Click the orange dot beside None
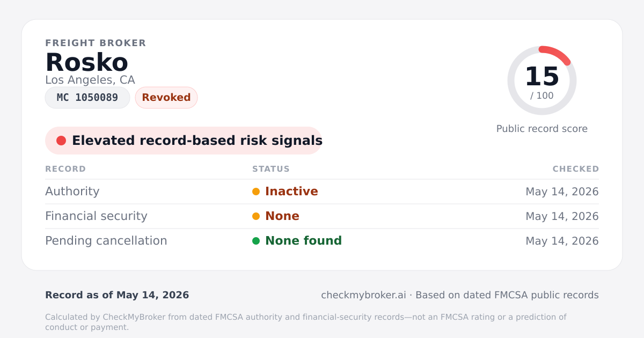 pos(256,216)
